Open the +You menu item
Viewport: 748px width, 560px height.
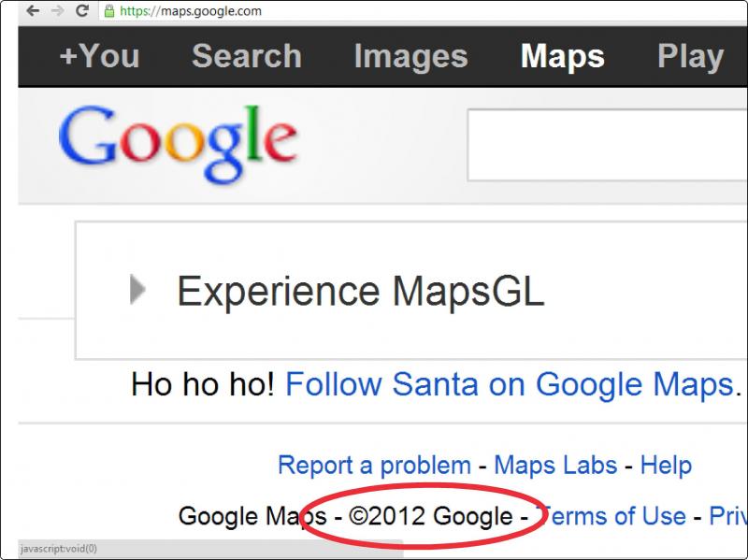click(x=100, y=56)
